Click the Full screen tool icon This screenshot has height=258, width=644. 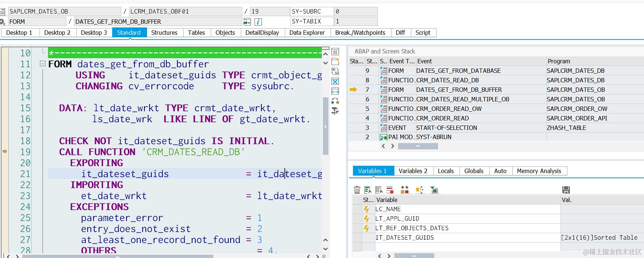335,81
